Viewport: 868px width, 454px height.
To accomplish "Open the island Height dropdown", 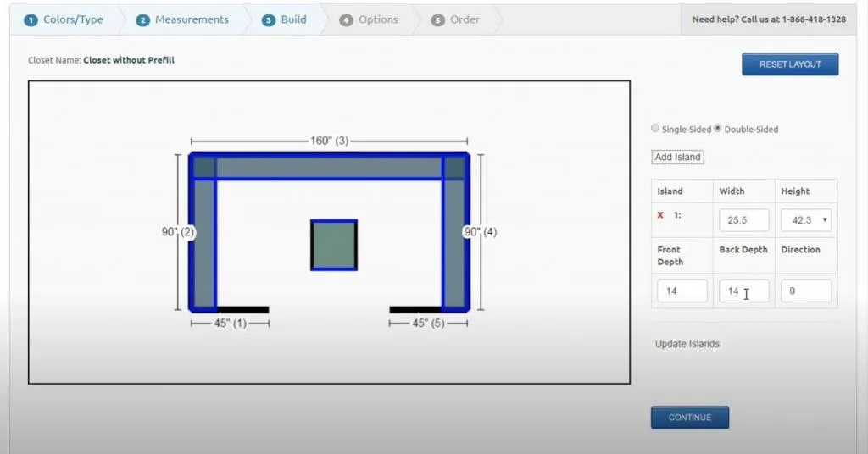I will (806, 220).
